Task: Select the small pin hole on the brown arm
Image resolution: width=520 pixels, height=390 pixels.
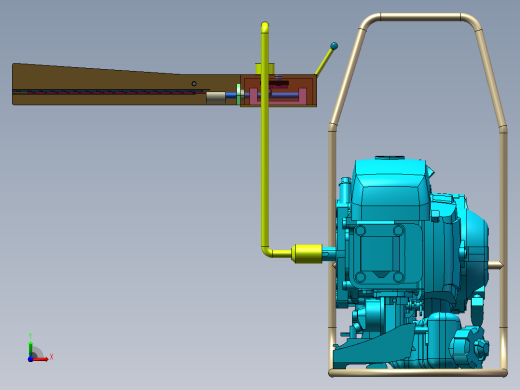Action: click(x=194, y=84)
